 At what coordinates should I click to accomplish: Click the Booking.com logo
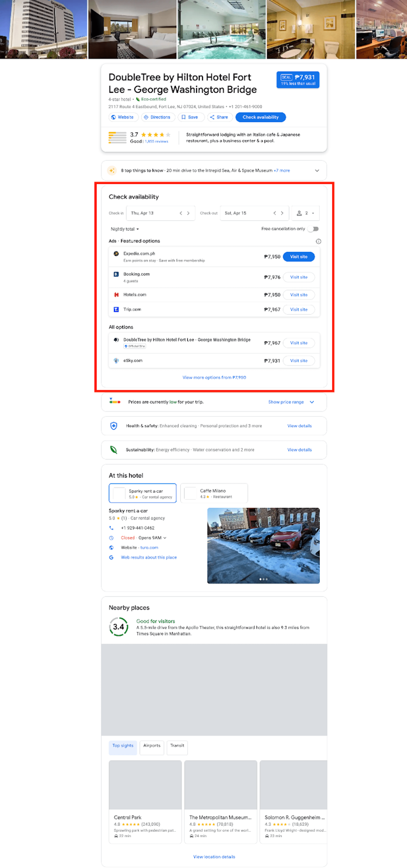(116, 274)
